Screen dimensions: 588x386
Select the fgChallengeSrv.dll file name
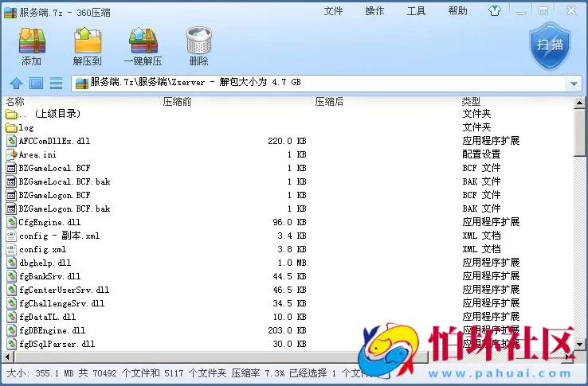[62, 303]
